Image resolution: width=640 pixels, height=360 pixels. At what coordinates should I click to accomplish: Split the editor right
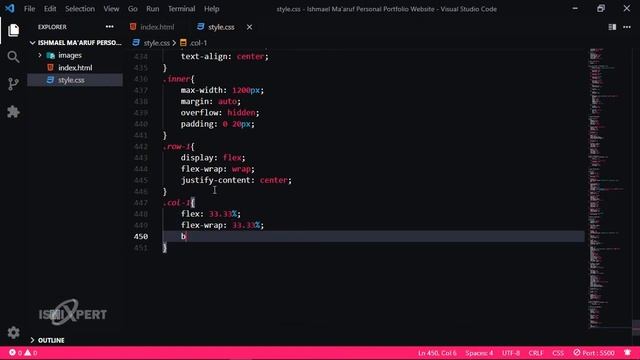612,27
